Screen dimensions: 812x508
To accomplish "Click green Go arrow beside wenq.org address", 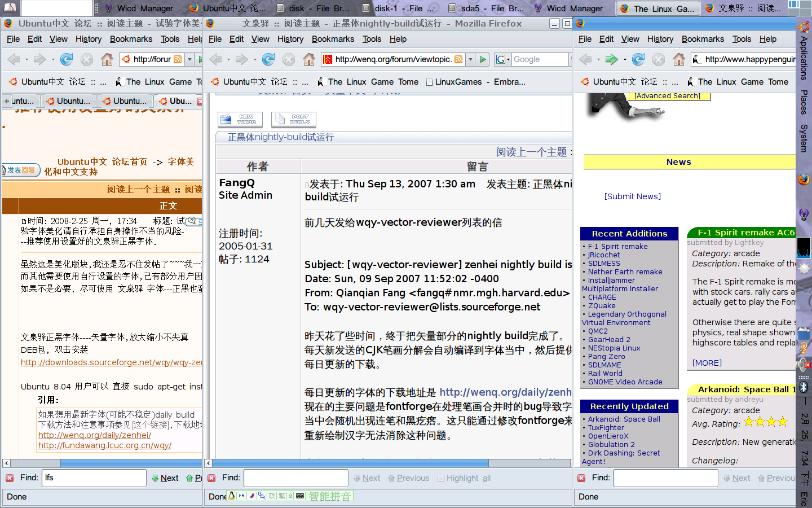I will (483, 59).
